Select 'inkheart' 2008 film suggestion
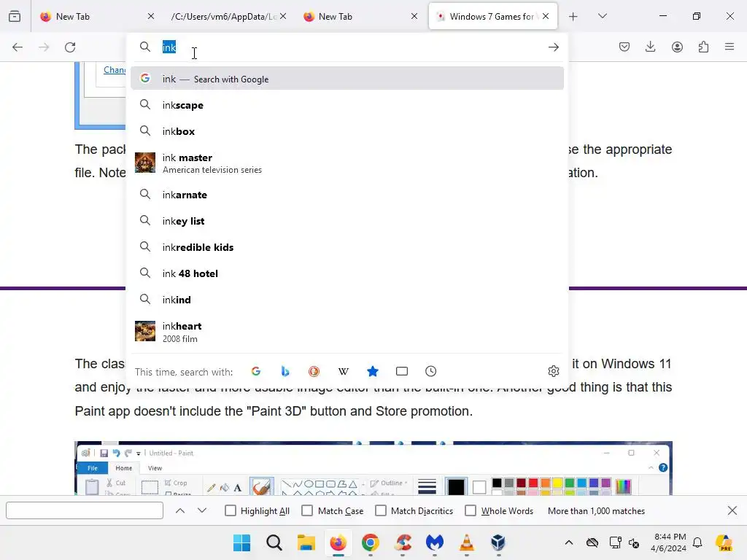 pyautogui.click(x=347, y=332)
